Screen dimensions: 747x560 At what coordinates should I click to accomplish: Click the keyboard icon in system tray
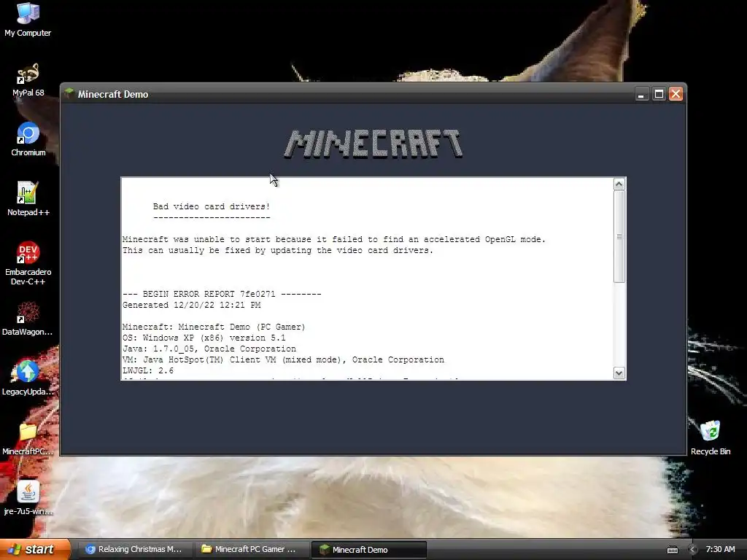(x=672, y=550)
